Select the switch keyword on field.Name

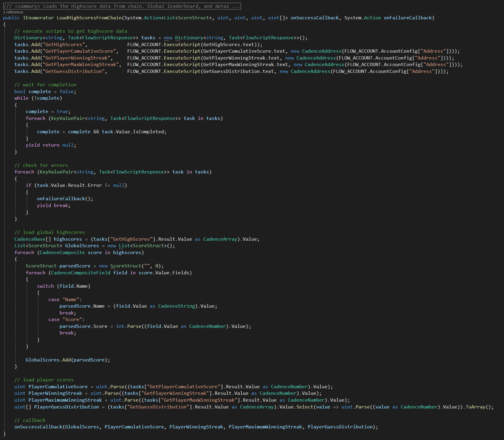45,286
